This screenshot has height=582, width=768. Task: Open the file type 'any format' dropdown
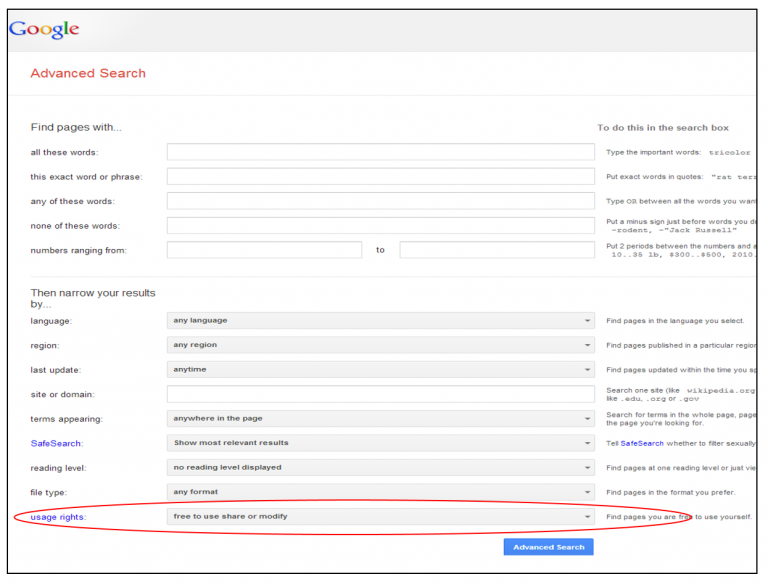tap(380, 492)
